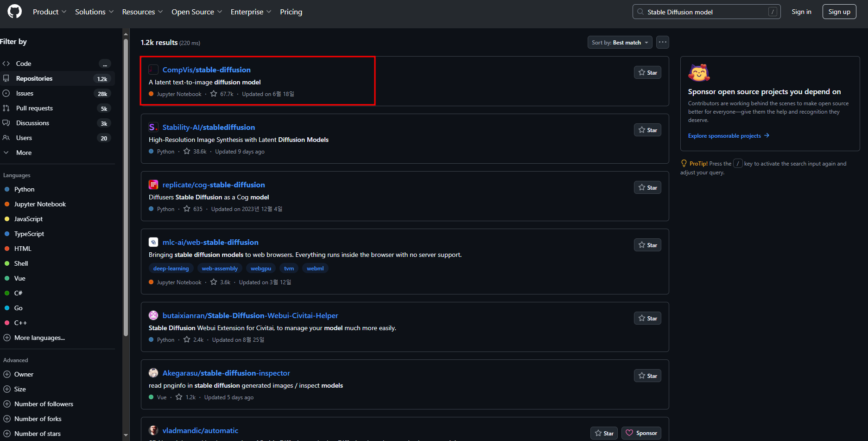Click the mlc-ai repository avatar
Screen dimensions: 868x441
(x=153, y=242)
